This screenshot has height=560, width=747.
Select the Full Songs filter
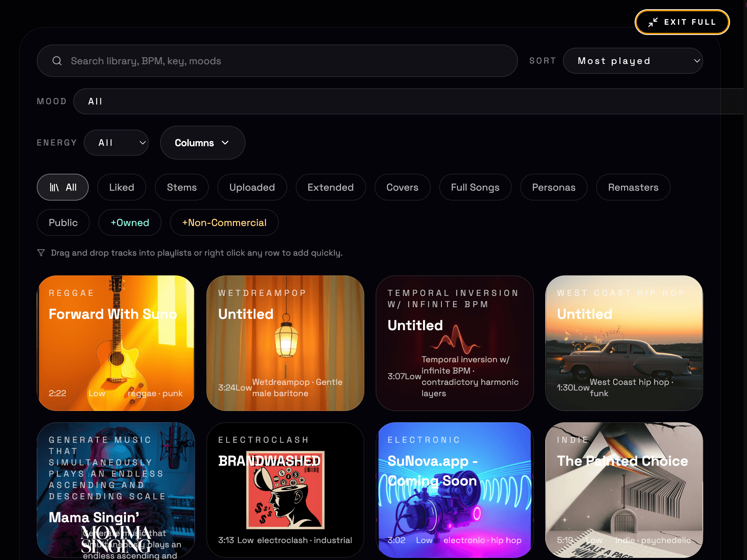point(475,187)
